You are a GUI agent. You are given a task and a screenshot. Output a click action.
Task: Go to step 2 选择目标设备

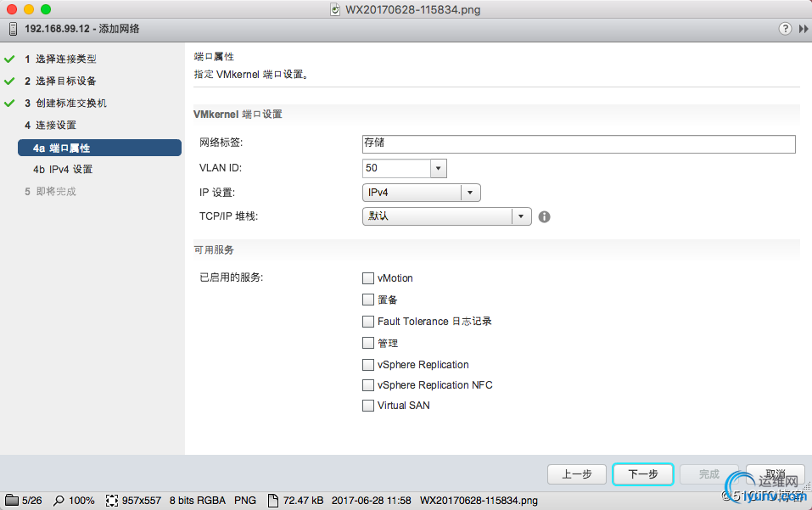[66, 81]
